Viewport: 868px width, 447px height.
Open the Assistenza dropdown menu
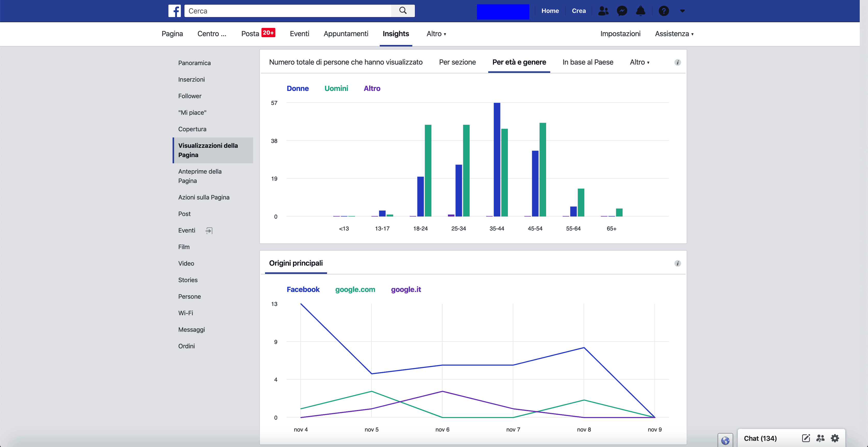[674, 34]
